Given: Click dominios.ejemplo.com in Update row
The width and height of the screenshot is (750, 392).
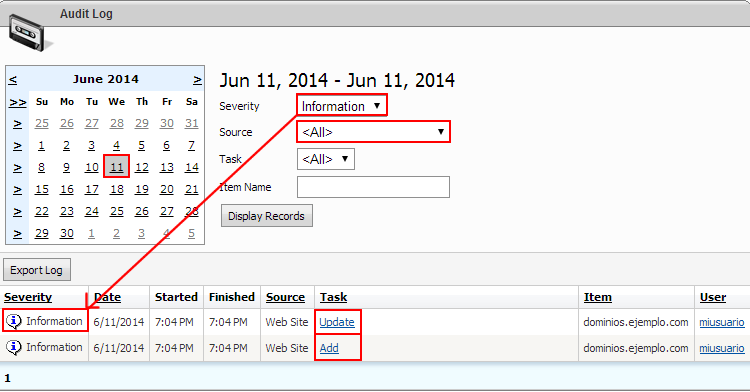Looking at the screenshot, I should click(x=636, y=322).
